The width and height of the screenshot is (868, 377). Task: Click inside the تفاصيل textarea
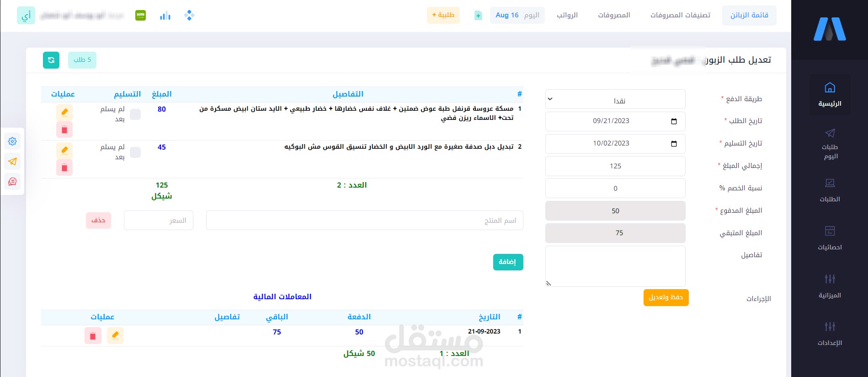tap(615, 266)
